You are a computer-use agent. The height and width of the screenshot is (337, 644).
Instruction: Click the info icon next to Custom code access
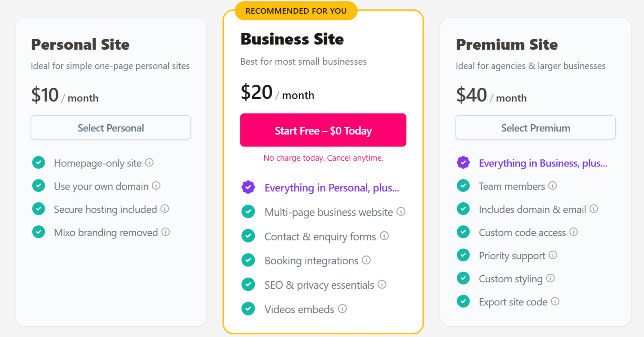click(x=573, y=232)
